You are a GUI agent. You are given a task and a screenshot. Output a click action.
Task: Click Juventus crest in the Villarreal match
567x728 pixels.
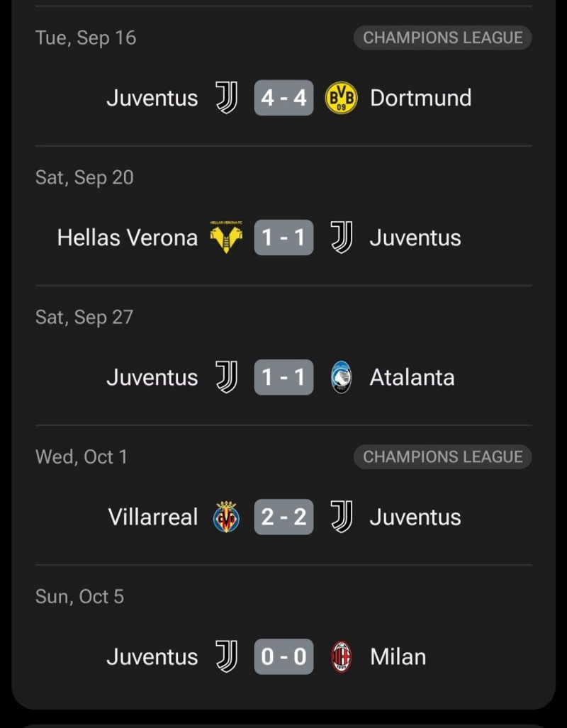pos(341,517)
